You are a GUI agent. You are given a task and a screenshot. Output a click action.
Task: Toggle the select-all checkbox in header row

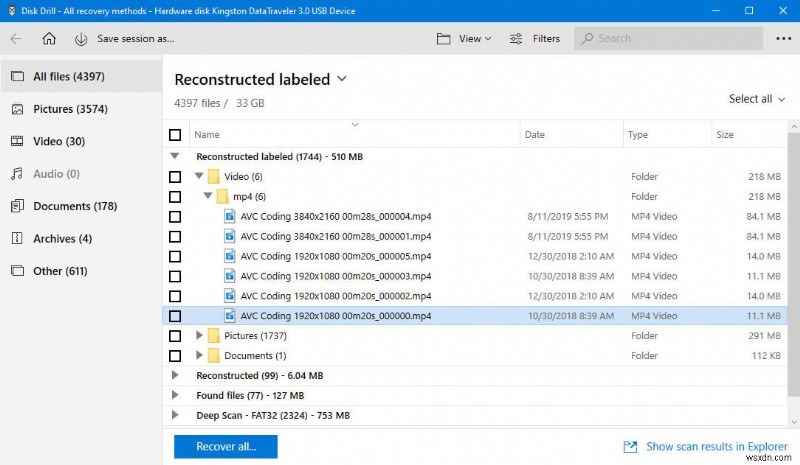point(175,135)
